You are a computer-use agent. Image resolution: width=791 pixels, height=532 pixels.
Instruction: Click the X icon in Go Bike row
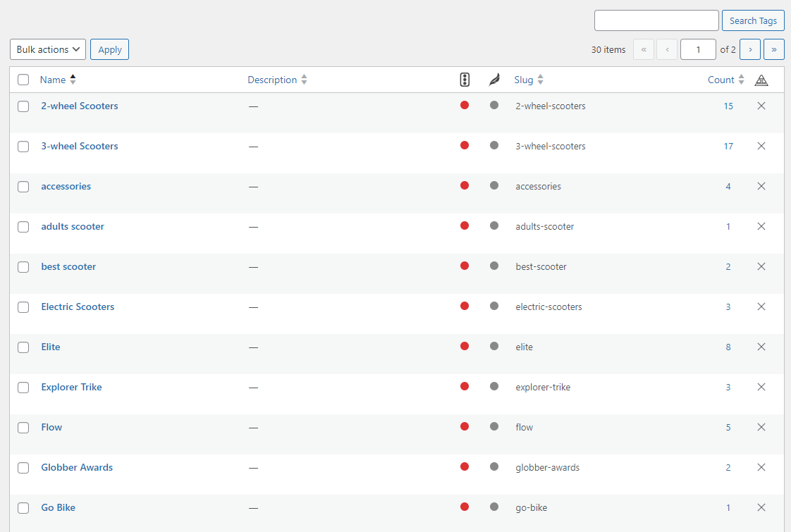click(x=761, y=507)
